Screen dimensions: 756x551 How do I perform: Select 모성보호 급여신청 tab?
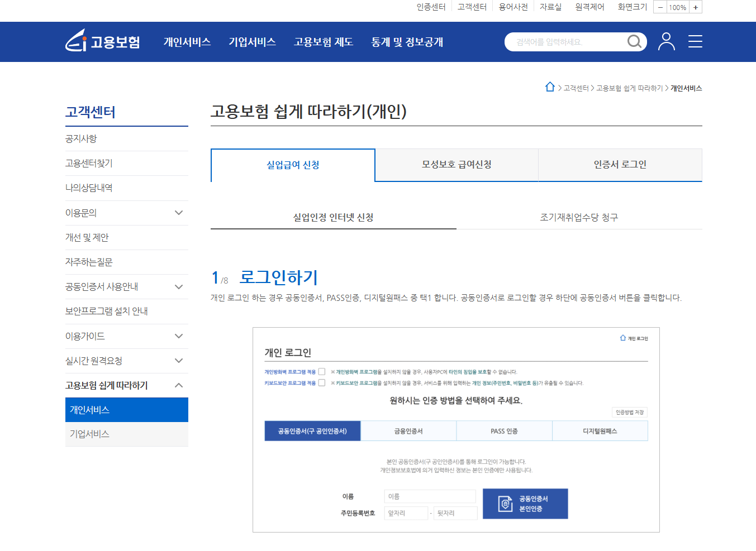(x=457, y=165)
